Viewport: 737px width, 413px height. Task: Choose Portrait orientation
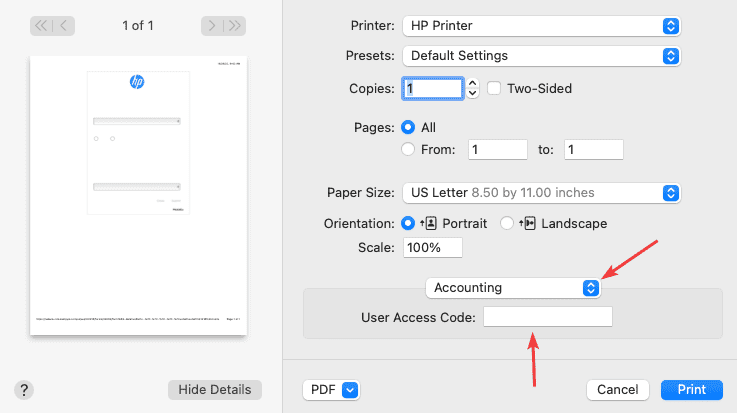coord(408,223)
